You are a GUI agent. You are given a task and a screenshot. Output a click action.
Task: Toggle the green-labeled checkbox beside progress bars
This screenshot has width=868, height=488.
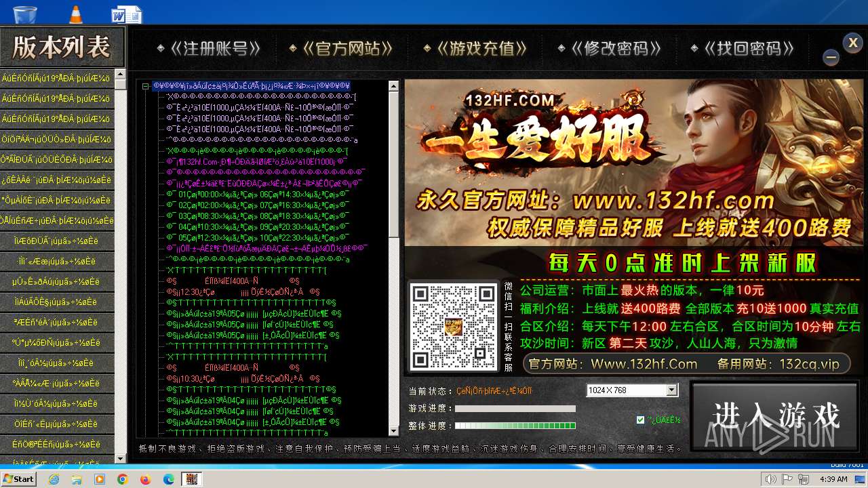coord(640,420)
